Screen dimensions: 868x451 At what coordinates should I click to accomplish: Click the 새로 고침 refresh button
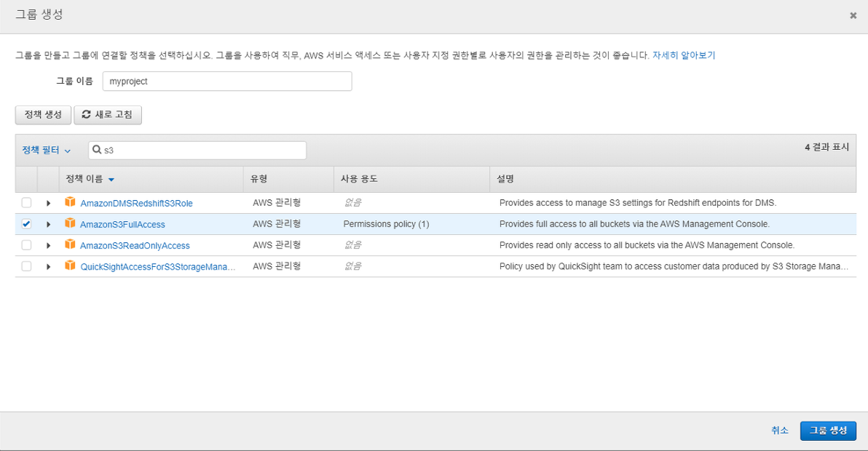(108, 114)
